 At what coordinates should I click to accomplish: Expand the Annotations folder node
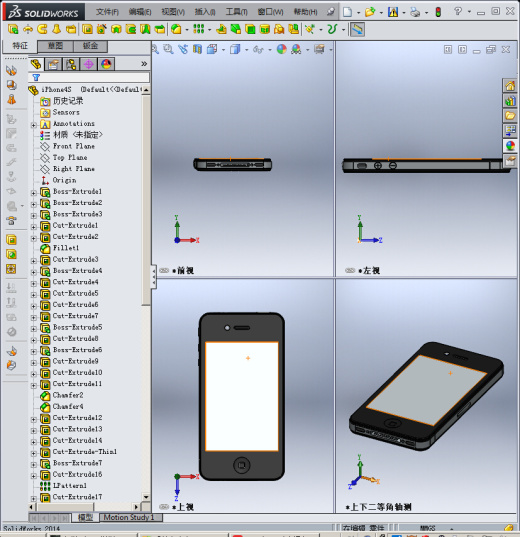pyautogui.click(x=34, y=125)
